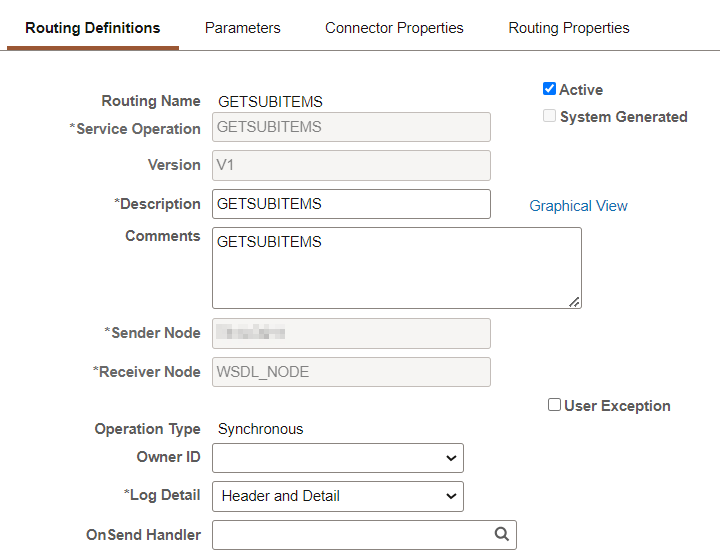This screenshot has width=720, height=557.
Task: Open the OnSend Handler lookup magnifier
Action: point(501,534)
